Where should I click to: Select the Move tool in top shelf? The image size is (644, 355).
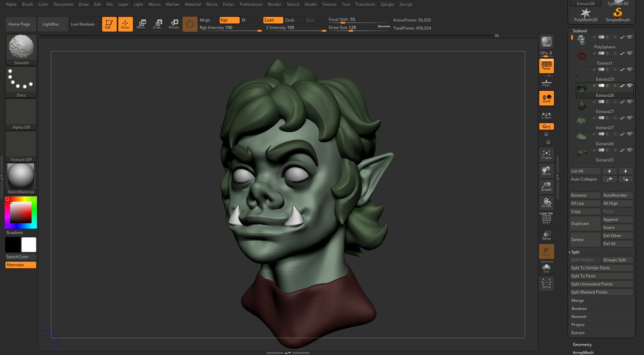141,24
